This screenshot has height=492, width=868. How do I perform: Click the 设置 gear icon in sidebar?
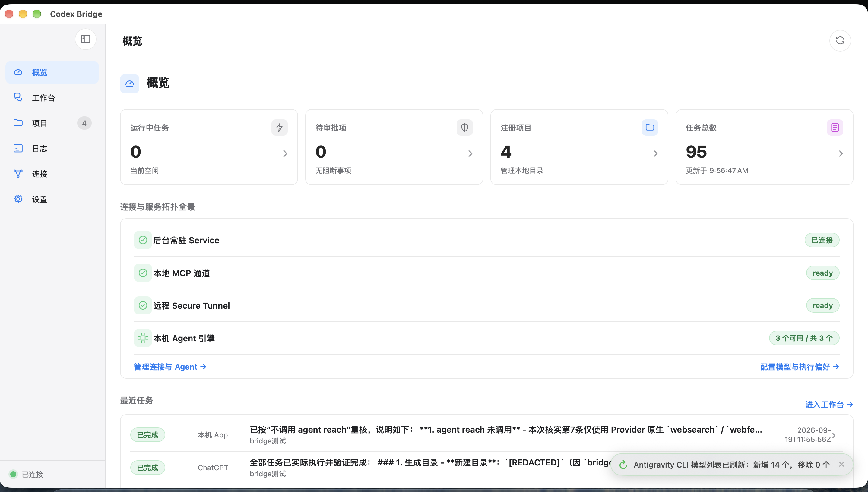tap(18, 199)
